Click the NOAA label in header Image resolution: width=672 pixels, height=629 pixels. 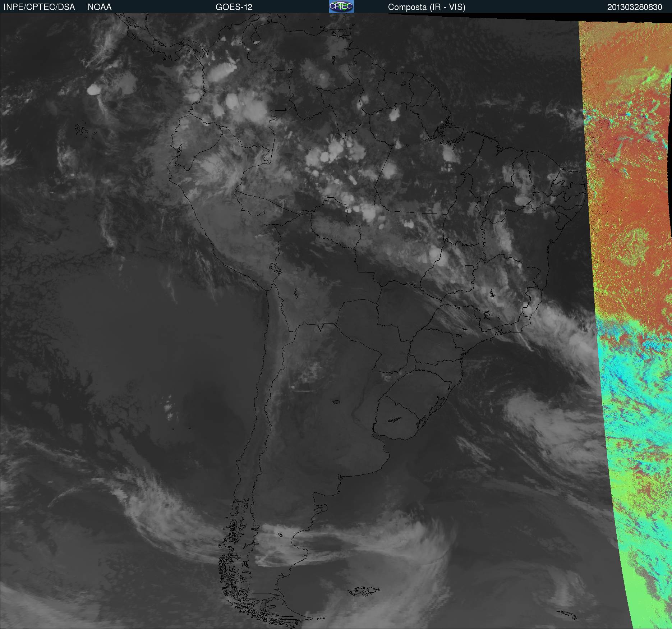click(100, 7)
